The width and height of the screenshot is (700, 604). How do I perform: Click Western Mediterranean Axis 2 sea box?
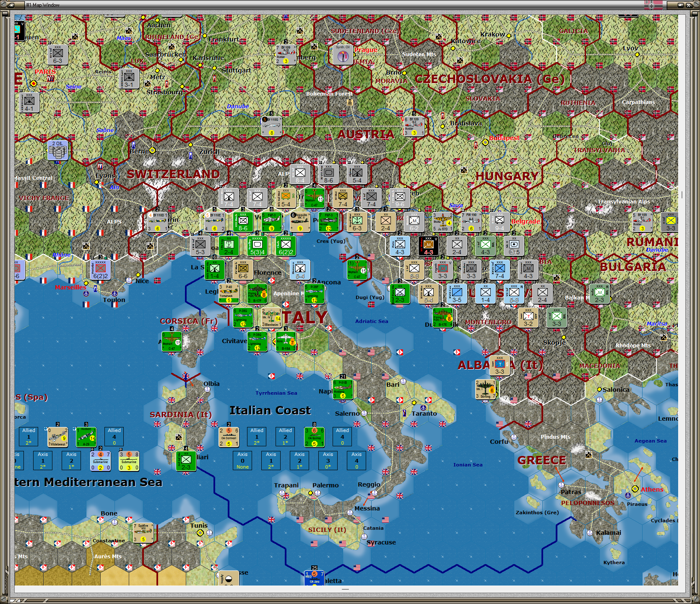point(71,461)
